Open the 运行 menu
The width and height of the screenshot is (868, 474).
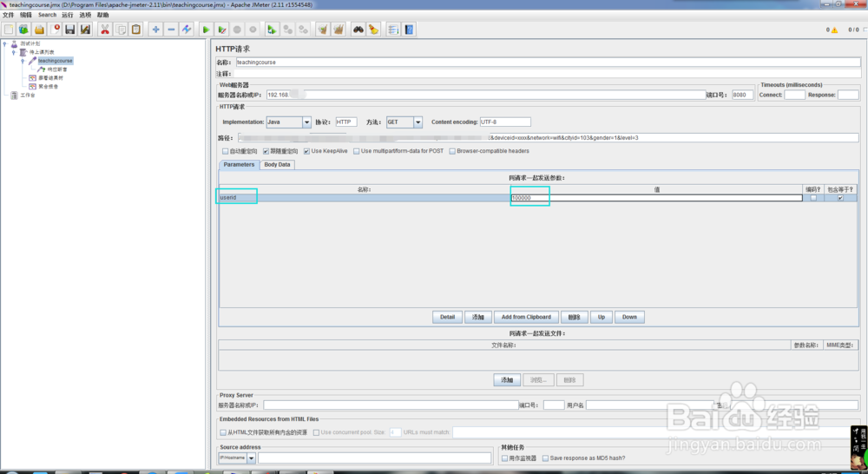point(68,15)
